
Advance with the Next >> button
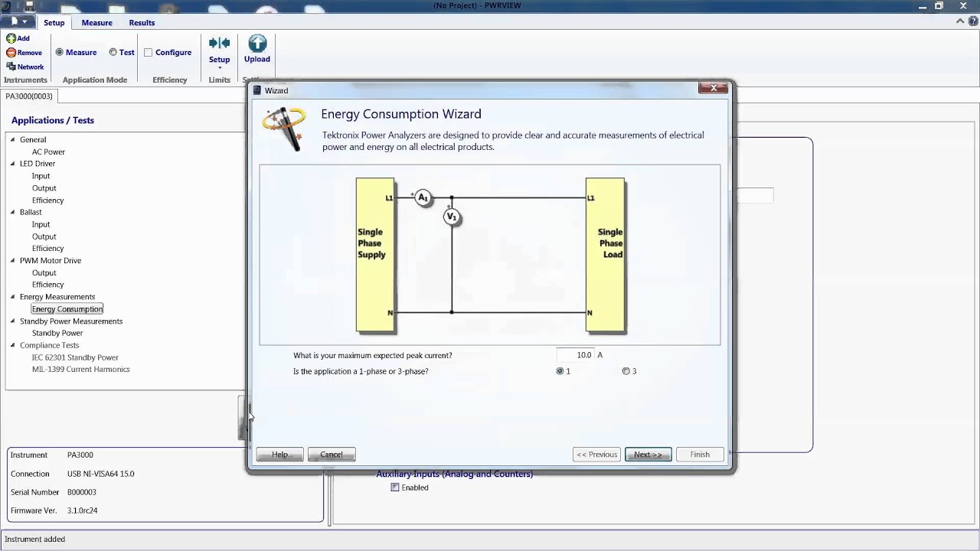pyautogui.click(x=648, y=455)
